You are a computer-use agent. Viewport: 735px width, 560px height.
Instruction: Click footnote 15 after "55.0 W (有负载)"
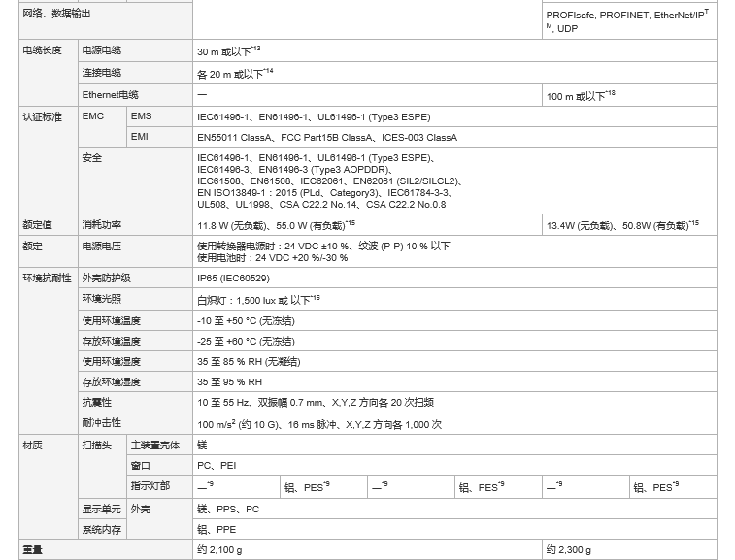click(x=351, y=222)
